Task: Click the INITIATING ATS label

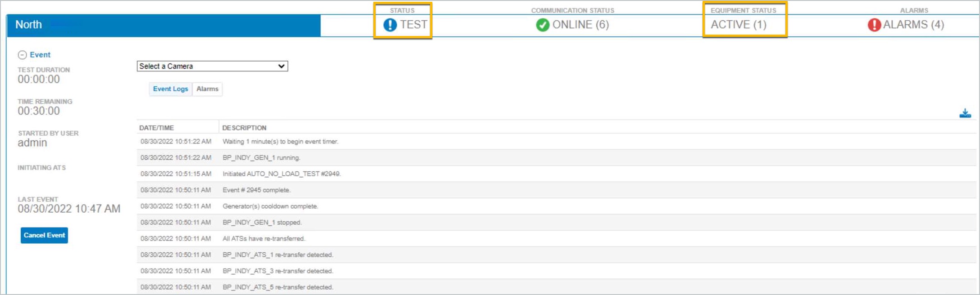Action: point(41,168)
